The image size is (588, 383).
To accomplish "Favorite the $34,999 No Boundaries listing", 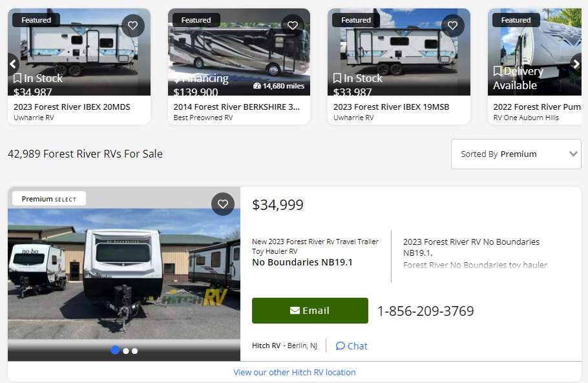I will (223, 204).
